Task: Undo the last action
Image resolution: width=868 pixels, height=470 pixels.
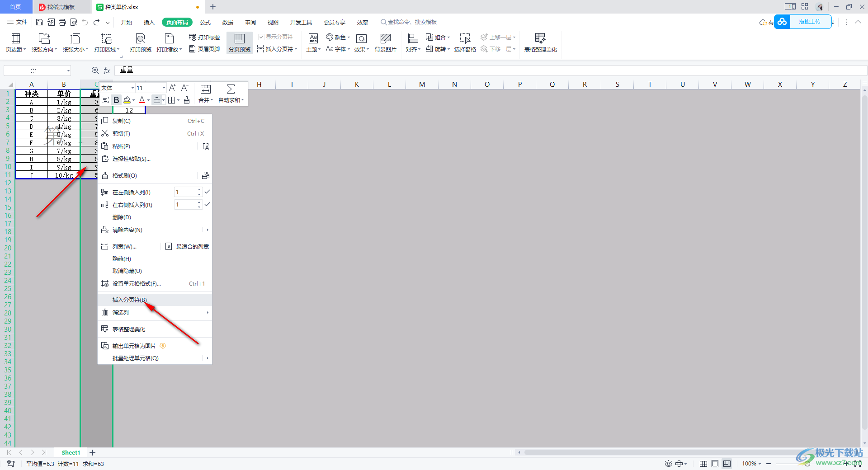Action: (x=85, y=22)
